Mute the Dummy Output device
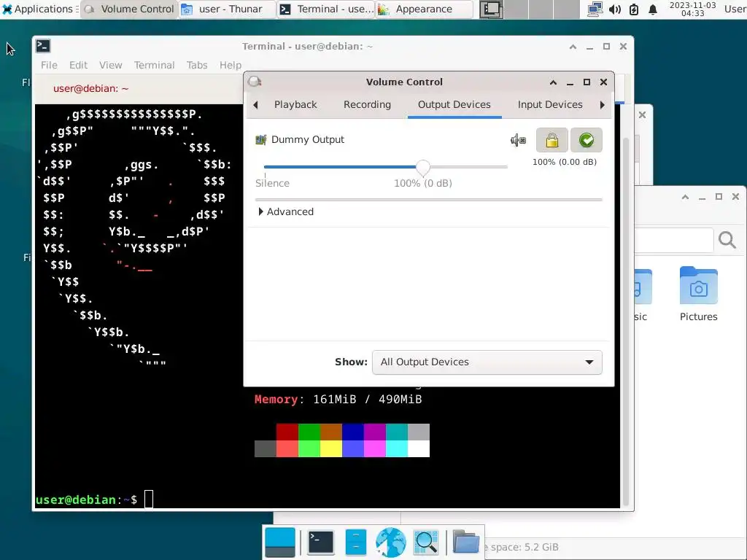The width and height of the screenshot is (747, 560). [x=519, y=140]
